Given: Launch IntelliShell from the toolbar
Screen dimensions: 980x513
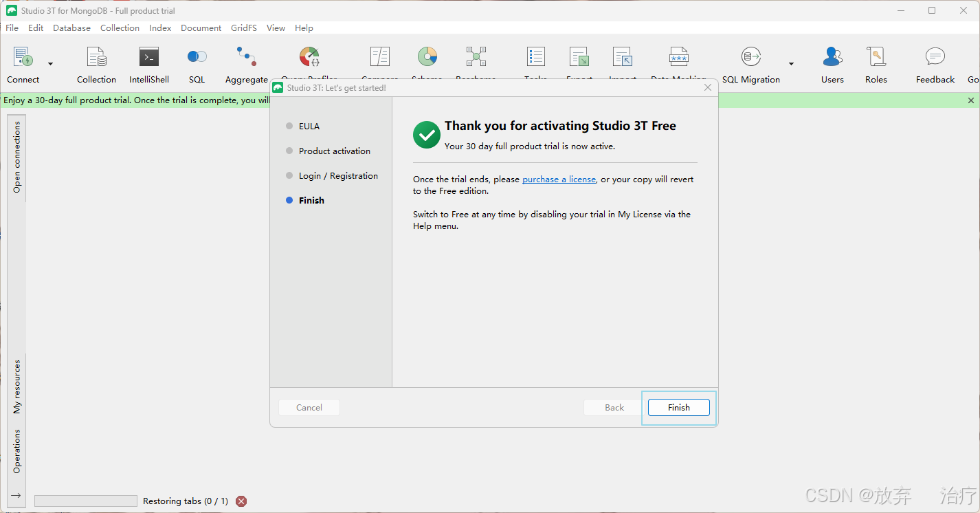Looking at the screenshot, I should tap(149, 58).
